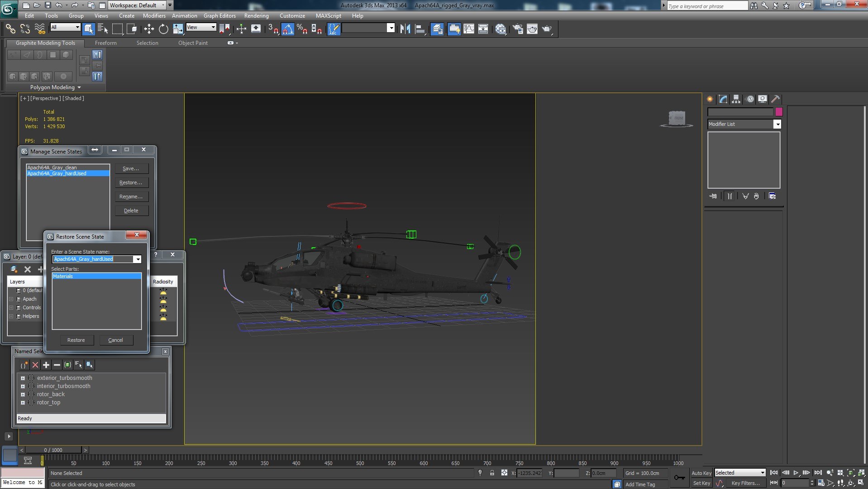The width and height of the screenshot is (868, 489).
Task: Select the Select and Link tool
Action: [x=10, y=29]
